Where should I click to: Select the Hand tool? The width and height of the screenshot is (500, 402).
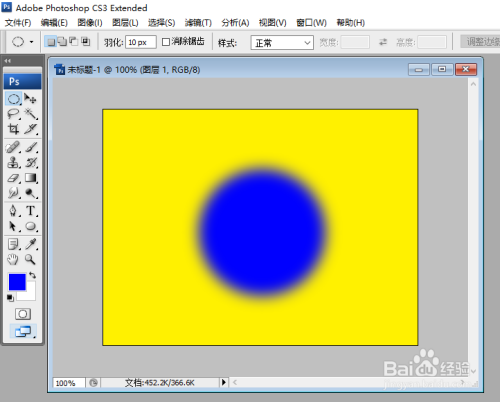click(x=14, y=259)
